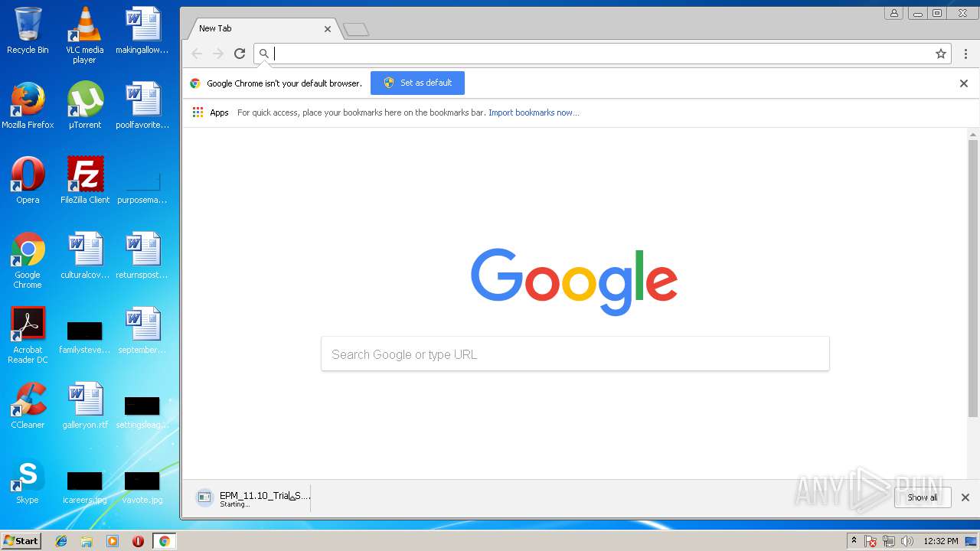The height and width of the screenshot is (551, 980).
Task: Open the Windows Start menu
Action: pyautogui.click(x=21, y=541)
